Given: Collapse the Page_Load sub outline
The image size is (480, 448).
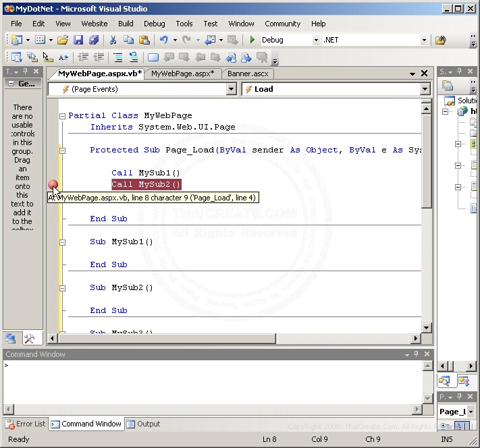Looking at the screenshot, I should (63, 150).
